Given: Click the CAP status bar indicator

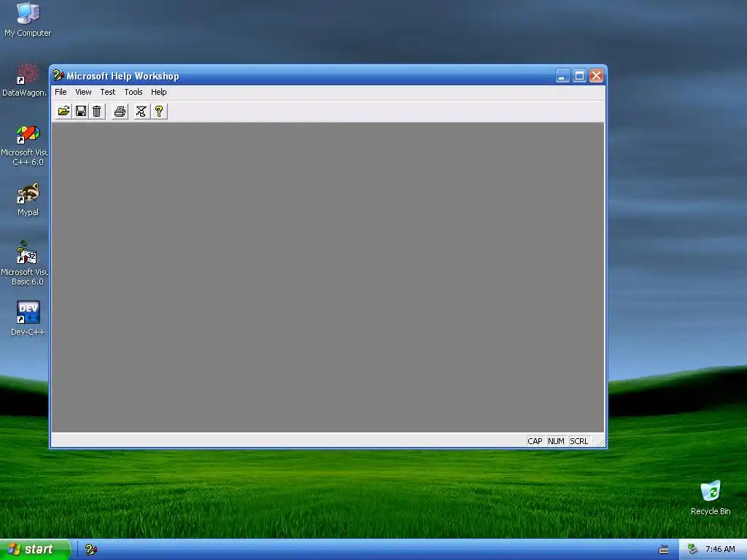Looking at the screenshot, I should (535, 441).
